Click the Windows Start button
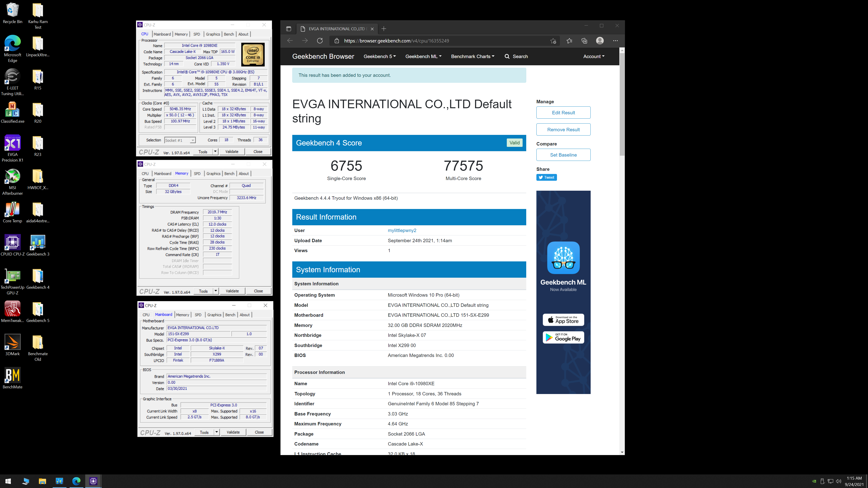Image resolution: width=868 pixels, height=488 pixels. coord(8,481)
